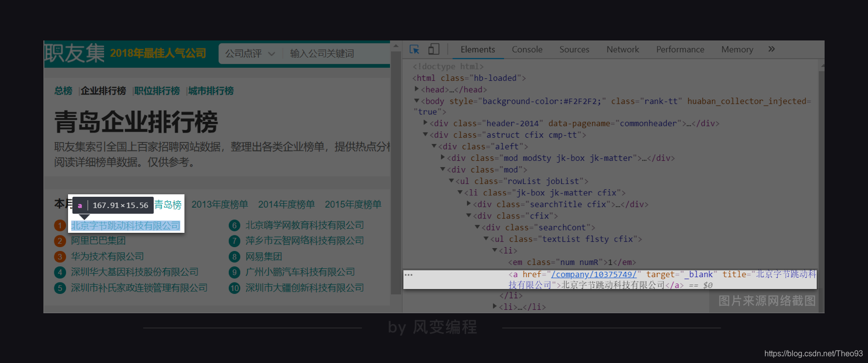868x363 pixels.
Task: Switch to the Console tab
Action: pyautogui.click(x=527, y=49)
